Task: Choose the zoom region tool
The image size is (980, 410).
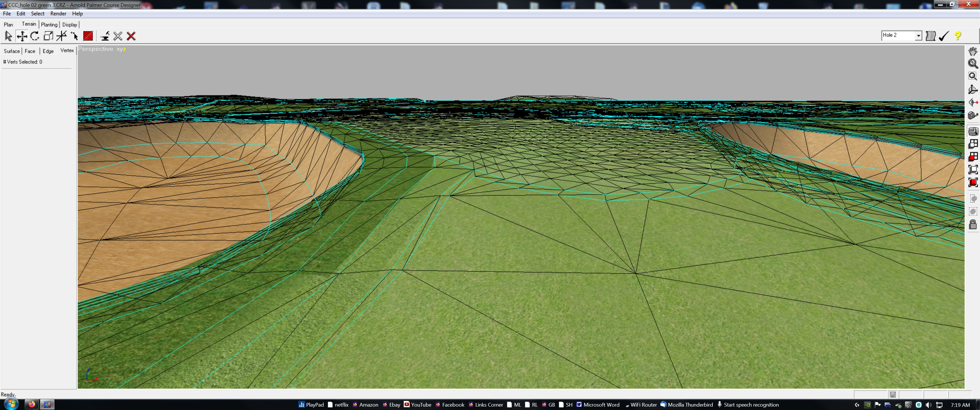Action: click(x=973, y=76)
